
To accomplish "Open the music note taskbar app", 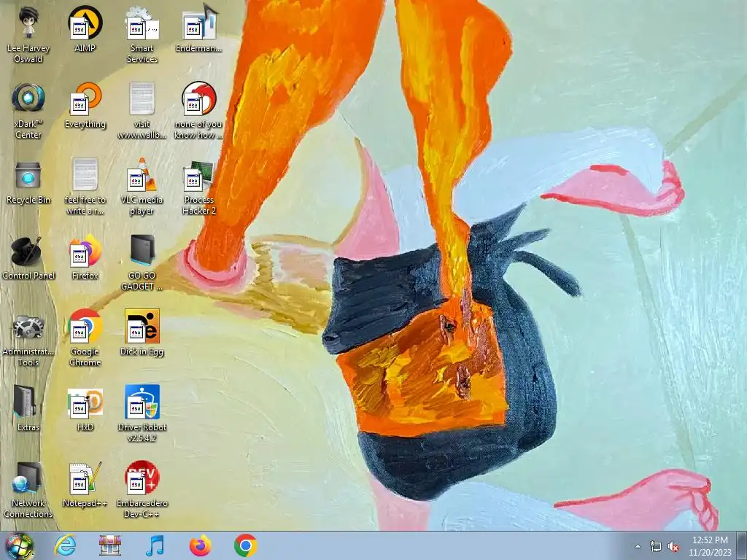I will point(155,545).
